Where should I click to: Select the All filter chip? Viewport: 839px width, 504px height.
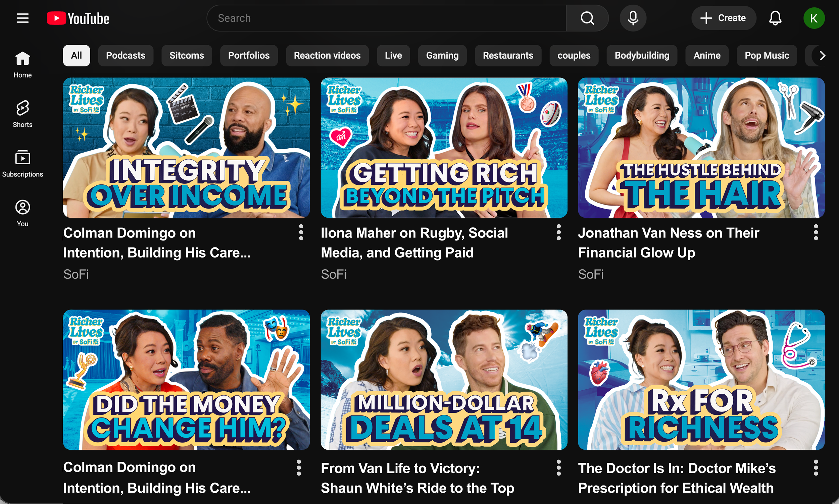coord(77,55)
